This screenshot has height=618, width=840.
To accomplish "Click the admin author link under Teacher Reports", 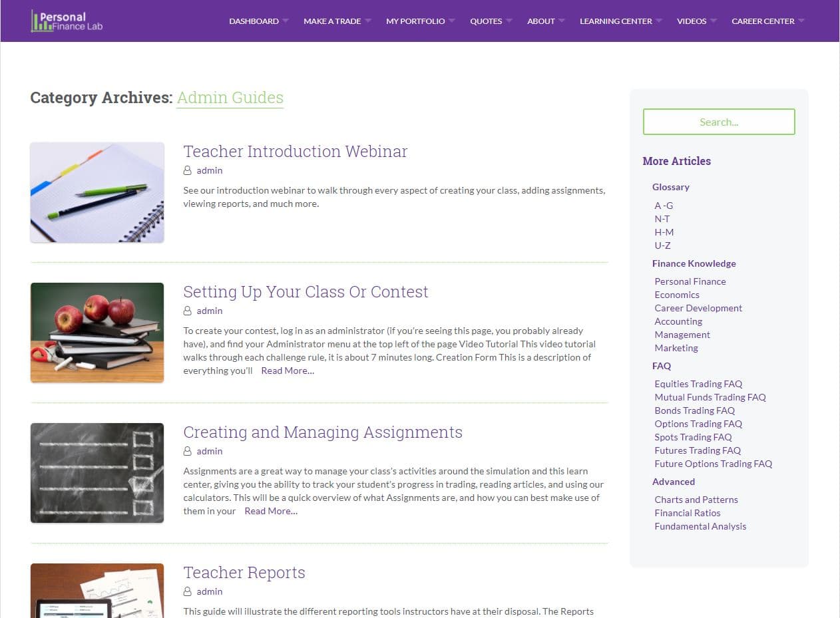I will (x=210, y=592).
